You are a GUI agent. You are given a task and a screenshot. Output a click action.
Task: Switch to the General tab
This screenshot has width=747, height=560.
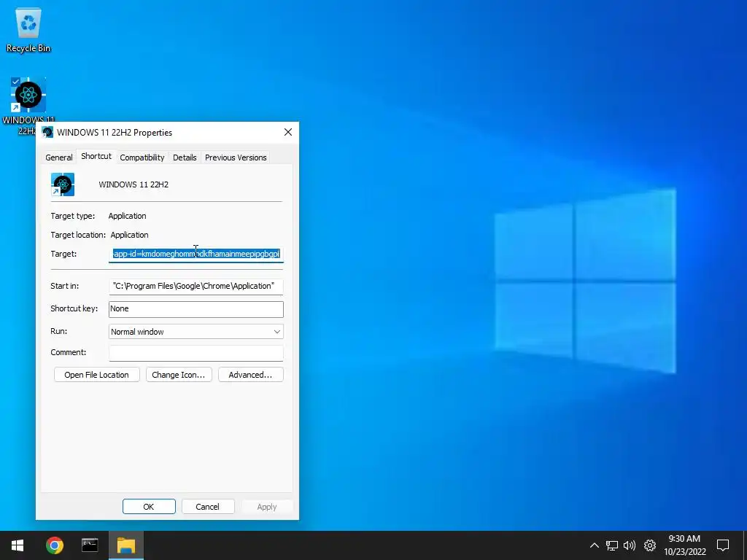59,157
